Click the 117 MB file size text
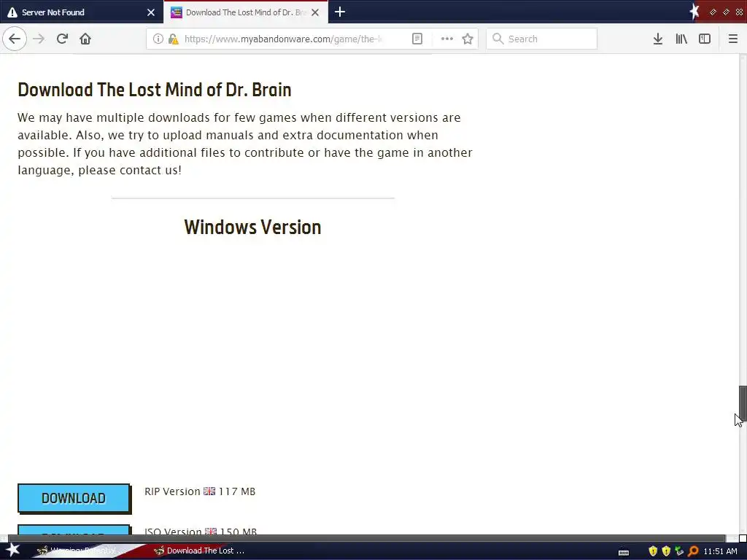Image resolution: width=747 pixels, height=560 pixels. click(237, 491)
